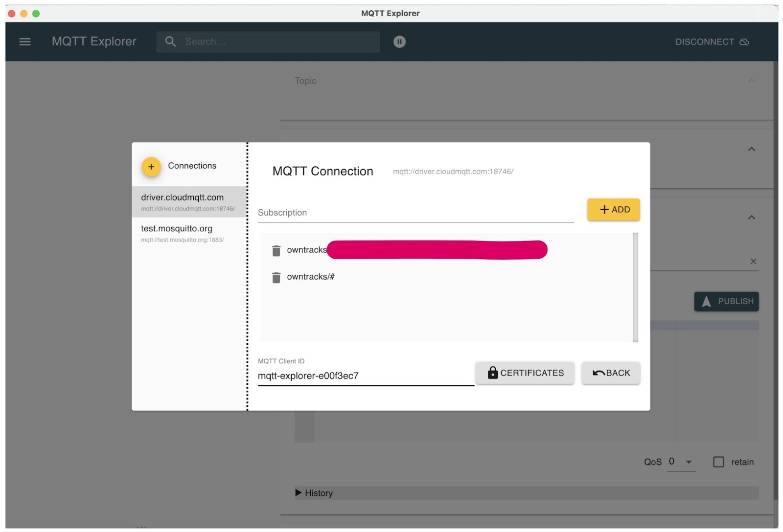783x532 pixels.
Task: Click the search magnifier icon
Action: tap(170, 42)
